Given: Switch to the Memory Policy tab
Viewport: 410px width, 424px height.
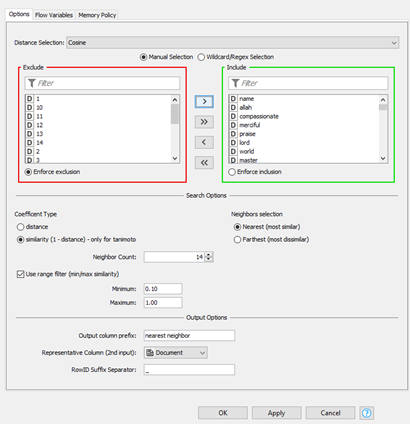Looking at the screenshot, I should [x=97, y=15].
